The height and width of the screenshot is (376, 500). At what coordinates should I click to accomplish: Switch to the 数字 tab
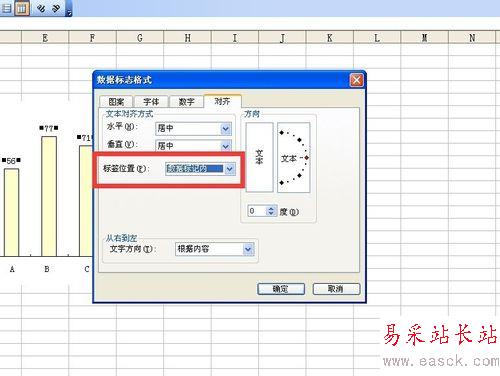point(186,102)
